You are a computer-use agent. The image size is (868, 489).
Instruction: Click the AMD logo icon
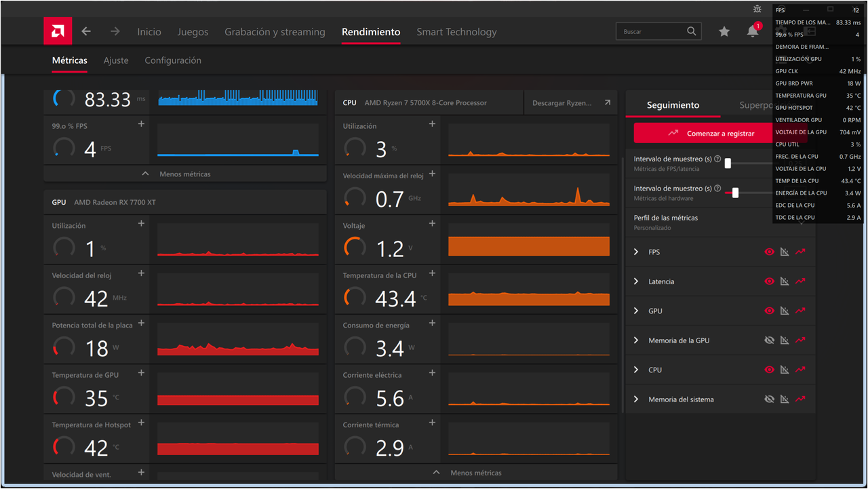(x=58, y=31)
